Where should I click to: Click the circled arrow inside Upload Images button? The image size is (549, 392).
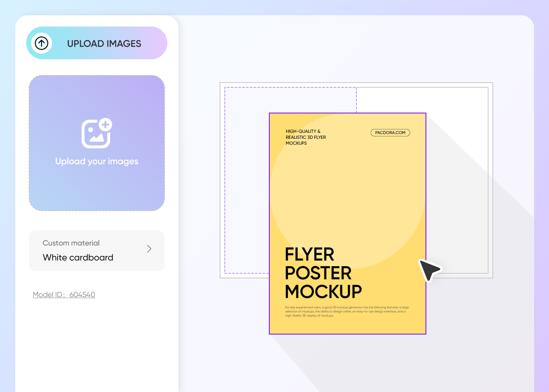point(42,43)
